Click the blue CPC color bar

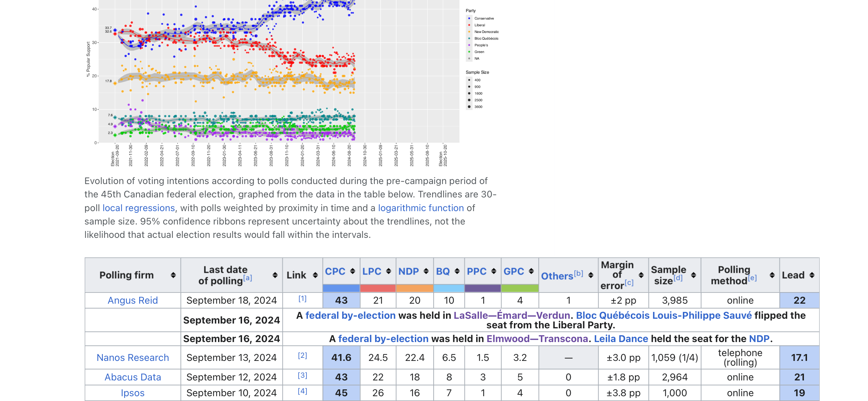point(341,288)
